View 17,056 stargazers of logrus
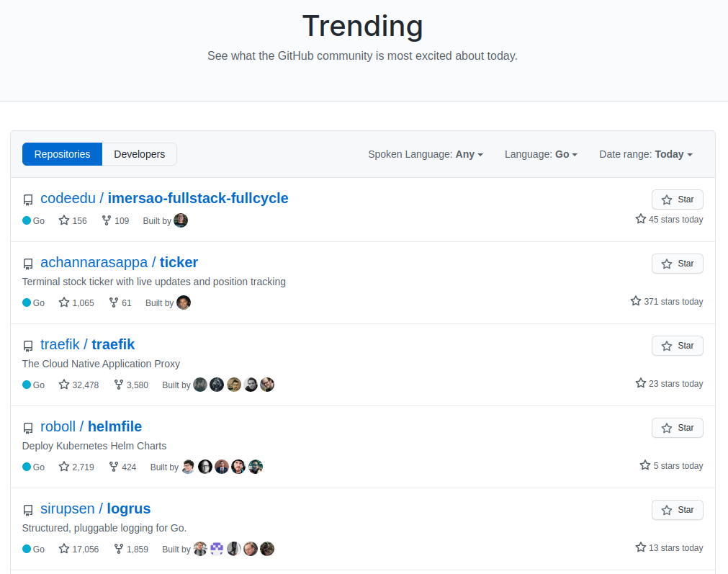The image size is (728, 574). pos(79,550)
